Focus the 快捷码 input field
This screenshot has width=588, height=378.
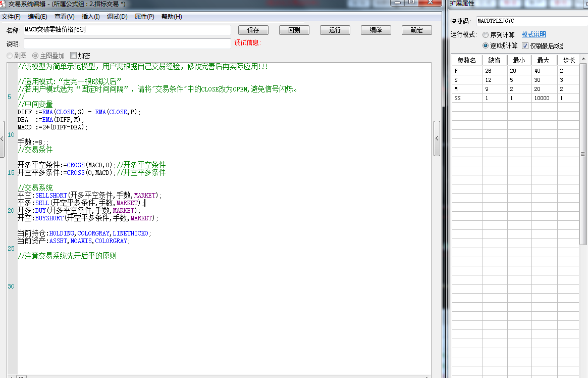click(x=532, y=21)
